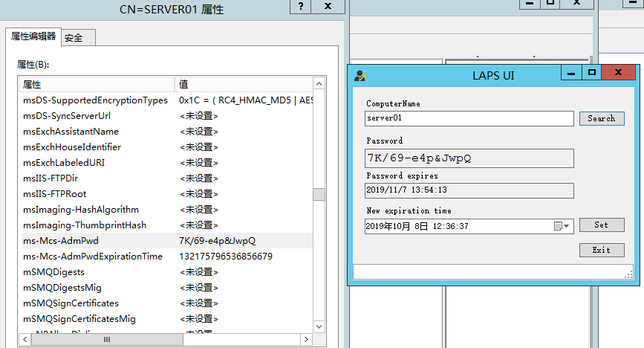
Task: Click the 属性 column header
Action: coord(97,84)
